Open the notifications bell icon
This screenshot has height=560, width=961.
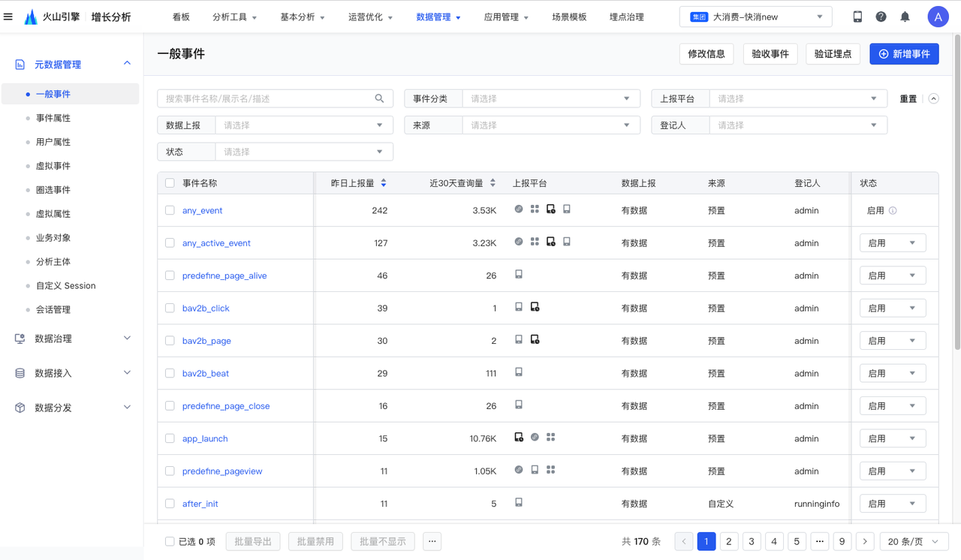coord(905,17)
